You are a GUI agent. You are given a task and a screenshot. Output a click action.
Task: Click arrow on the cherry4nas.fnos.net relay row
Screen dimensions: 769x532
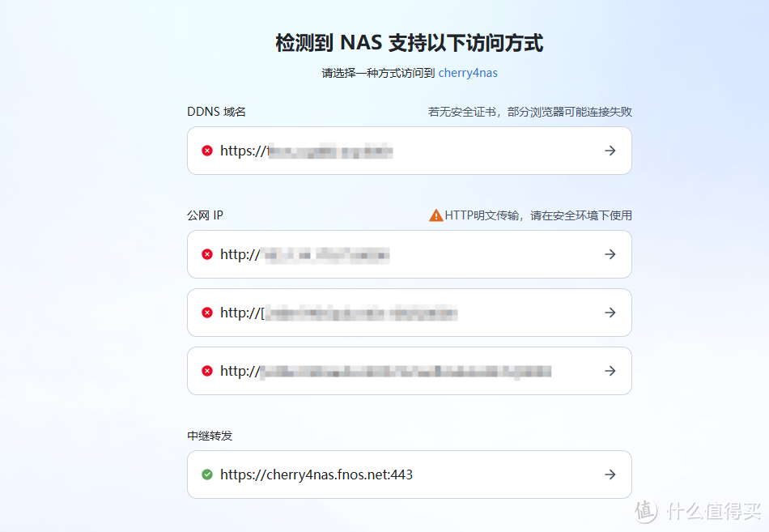(610, 475)
